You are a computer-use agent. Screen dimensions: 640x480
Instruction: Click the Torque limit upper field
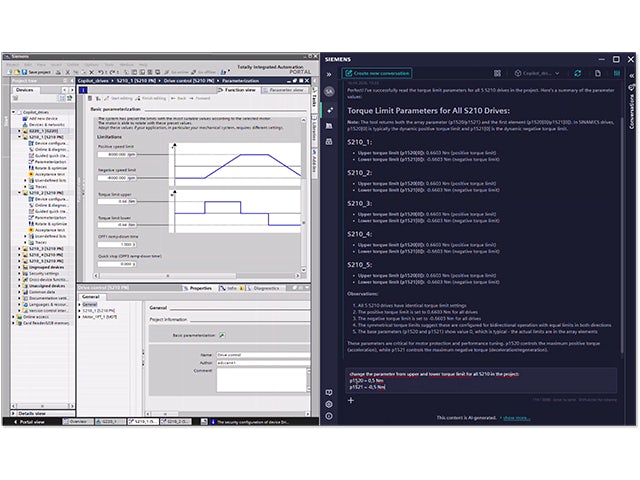pos(116,201)
